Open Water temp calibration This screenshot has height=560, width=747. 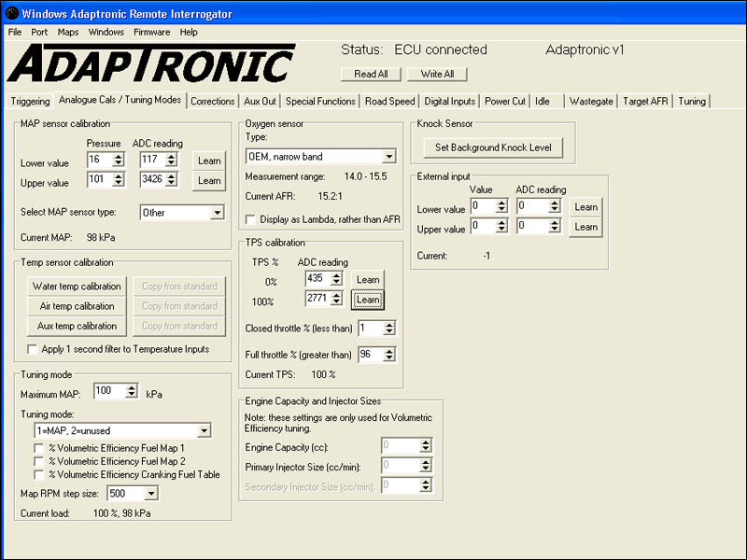point(77,287)
